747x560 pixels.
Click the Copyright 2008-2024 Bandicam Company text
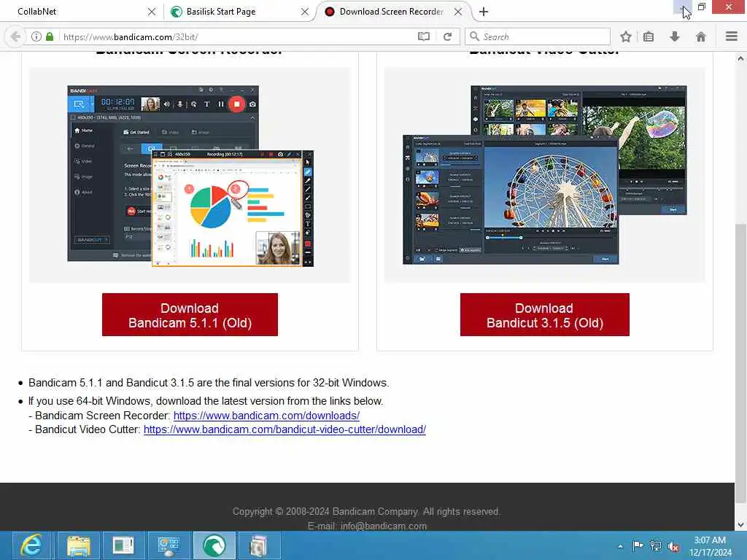[x=366, y=511]
